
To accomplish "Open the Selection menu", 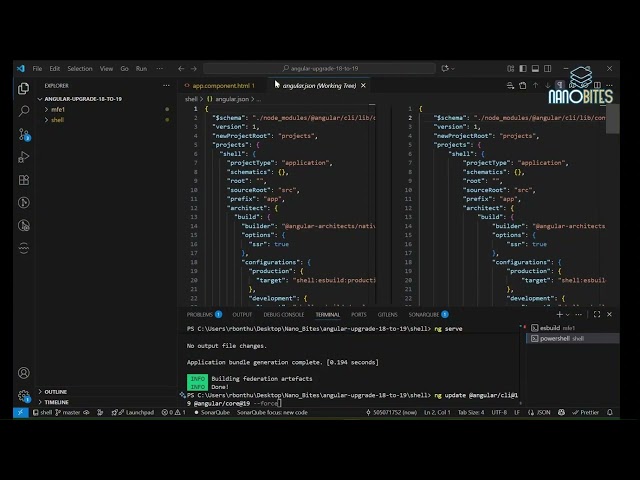I will (80, 69).
